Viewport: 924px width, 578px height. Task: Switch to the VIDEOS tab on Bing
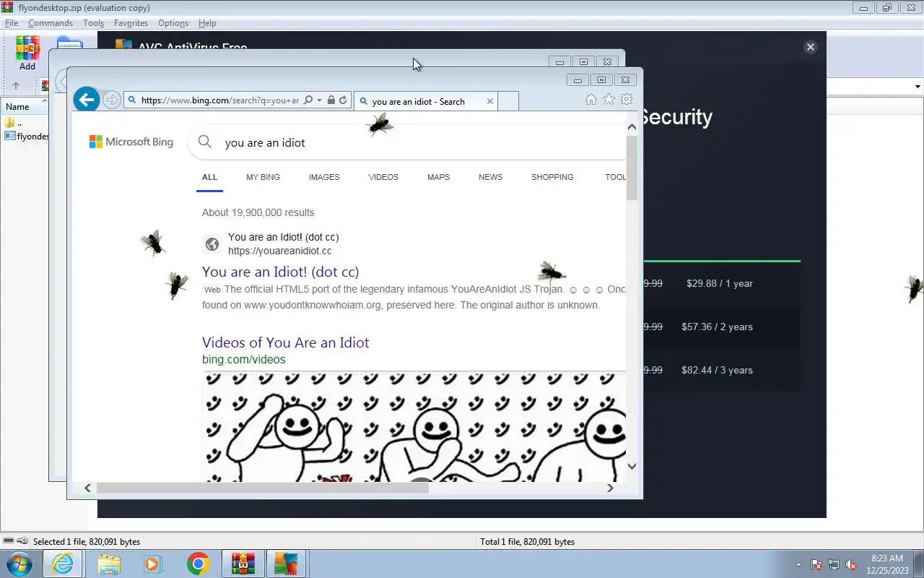pyautogui.click(x=383, y=177)
